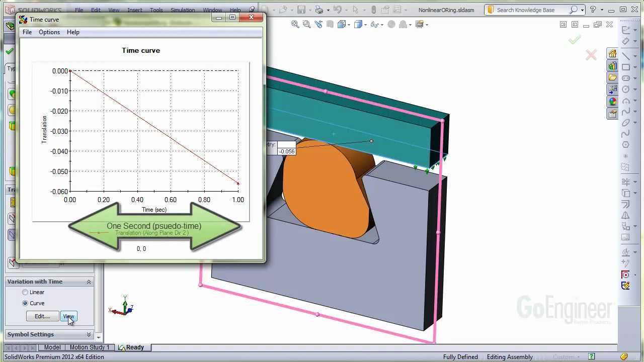
Task: Open the Design Library icon in task pane
Action: point(612,66)
